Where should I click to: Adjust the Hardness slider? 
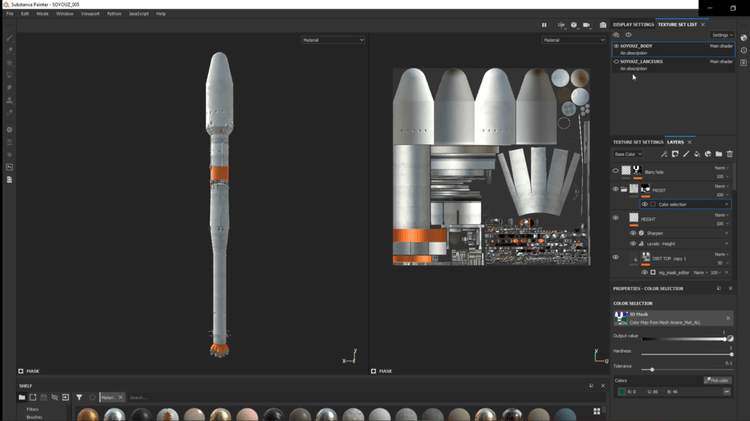click(x=686, y=355)
